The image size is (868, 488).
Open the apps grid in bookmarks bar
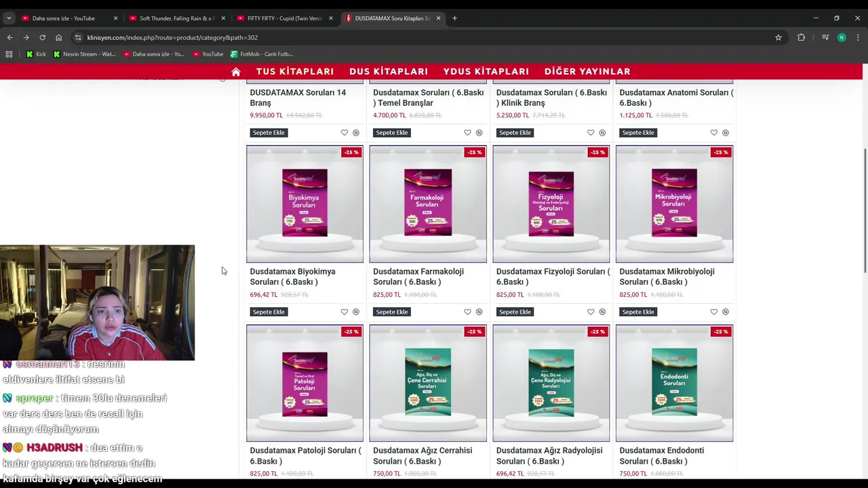click(9, 54)
